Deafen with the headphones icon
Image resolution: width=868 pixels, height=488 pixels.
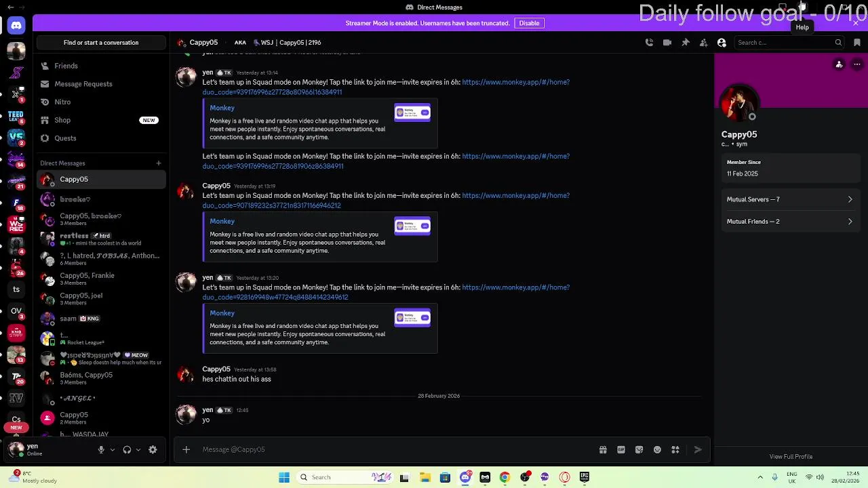tap(127, 449)
